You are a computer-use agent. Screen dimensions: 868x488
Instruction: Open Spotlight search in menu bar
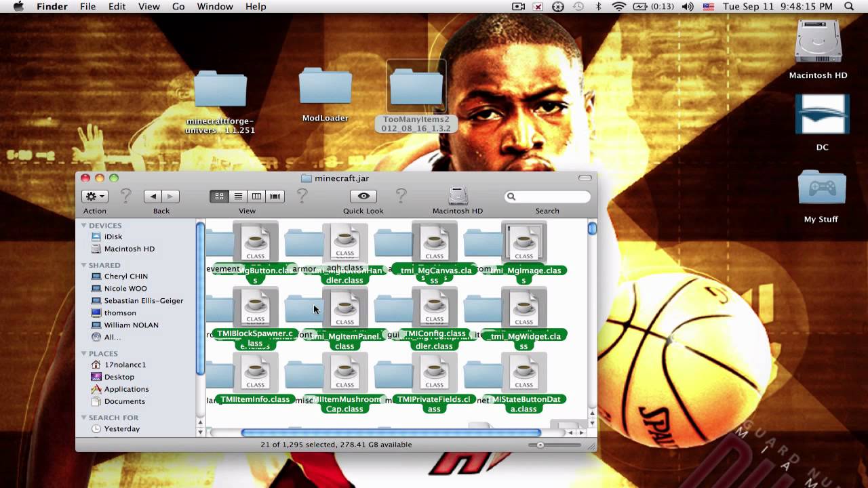[x=849, y=6]
